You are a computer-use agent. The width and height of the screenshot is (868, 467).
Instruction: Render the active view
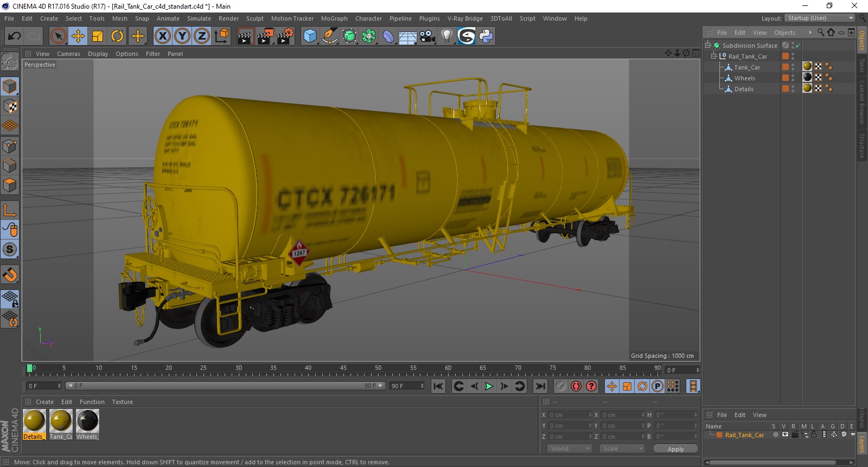(x=245, y=36)
